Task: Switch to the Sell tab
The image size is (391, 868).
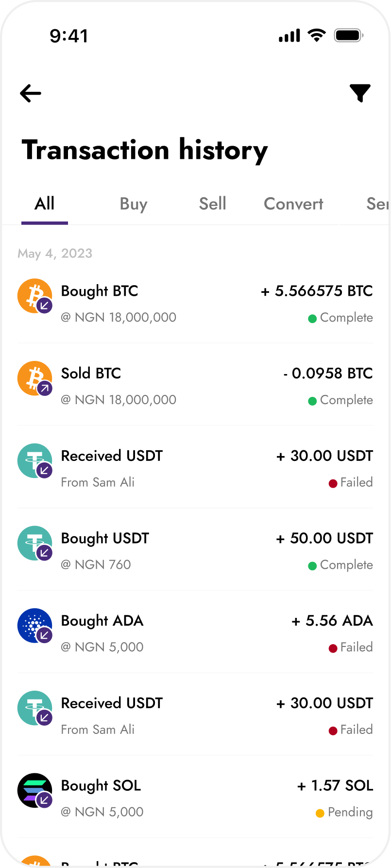Action: [213, 204]
